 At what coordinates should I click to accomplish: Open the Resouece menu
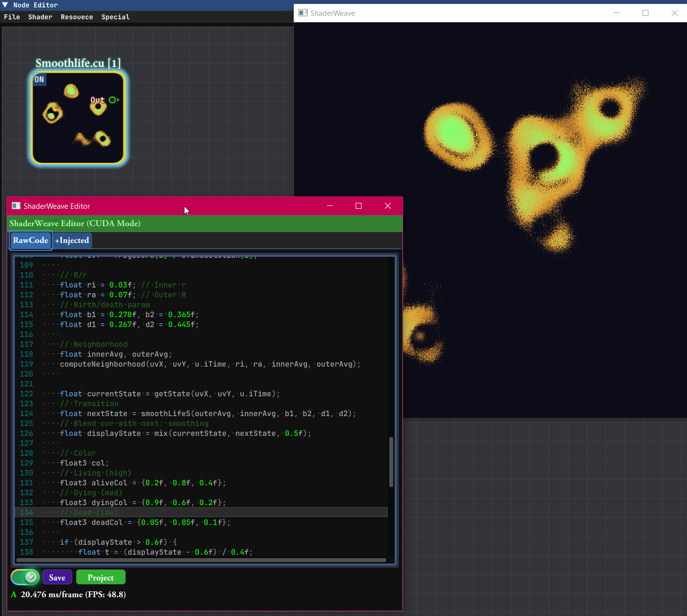point(77,17)
